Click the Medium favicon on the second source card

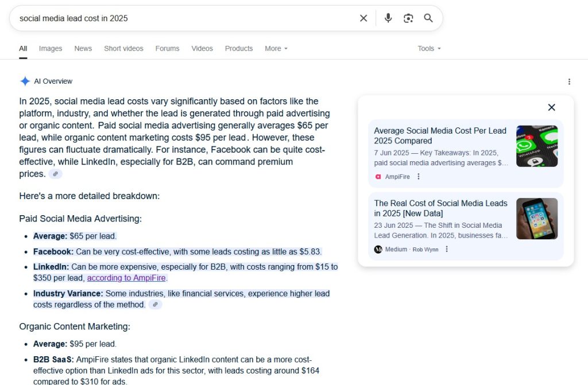378,249
